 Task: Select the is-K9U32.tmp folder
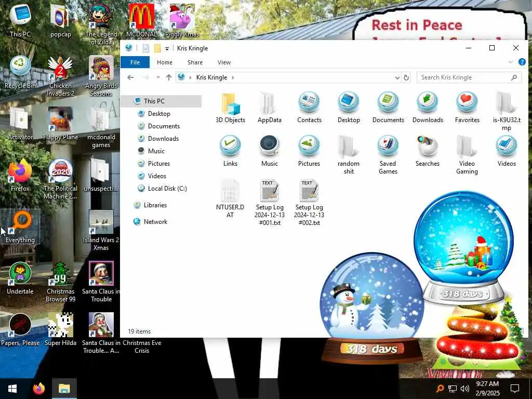pyautogui.click(x=507, y=112)
